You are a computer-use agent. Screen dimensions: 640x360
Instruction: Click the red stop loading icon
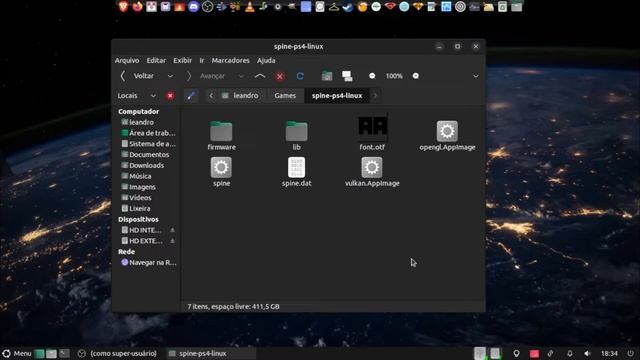(x=280, y=76)
